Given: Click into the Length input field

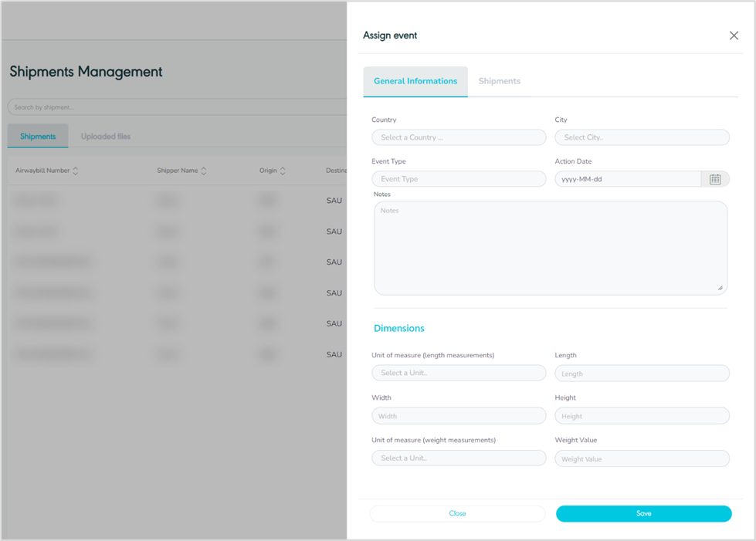Looking at the screenshot, I should pyautogui.click(x=642, y=374).
